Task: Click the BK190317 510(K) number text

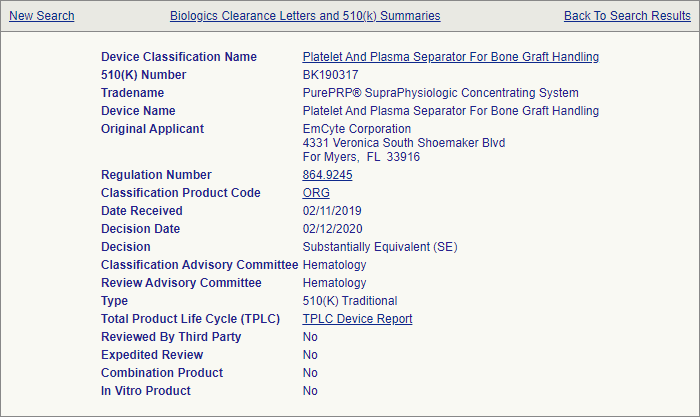Action: [331, 75]
